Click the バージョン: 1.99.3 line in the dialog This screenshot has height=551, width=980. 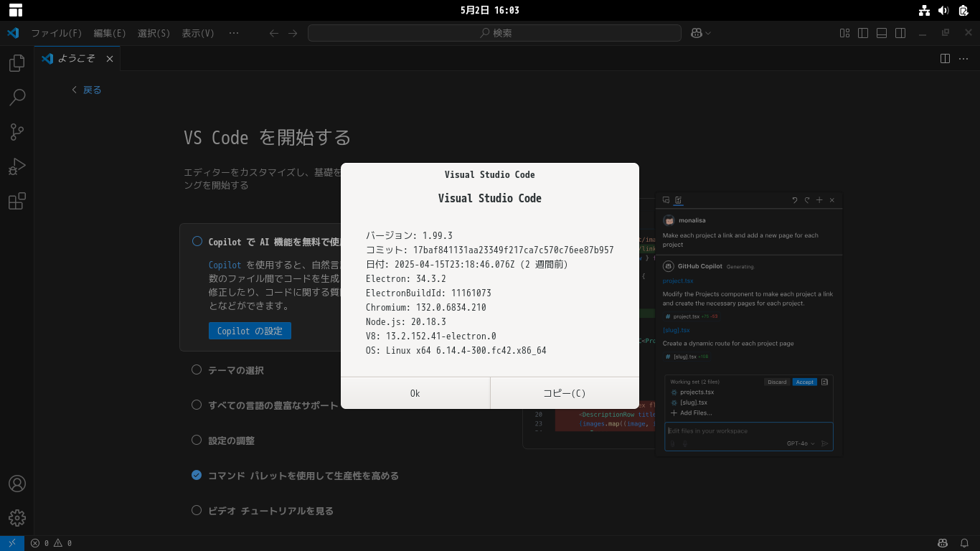click(409, 235)
